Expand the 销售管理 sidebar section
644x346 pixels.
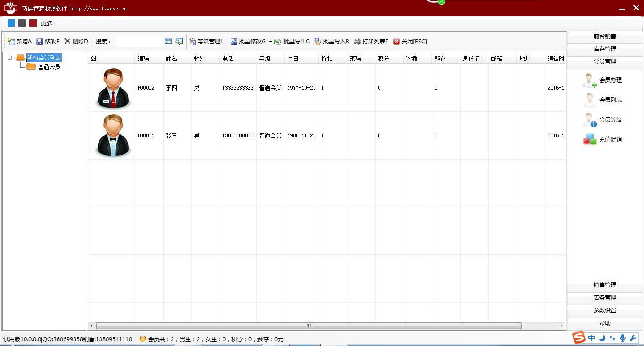[x=604, y=285]
